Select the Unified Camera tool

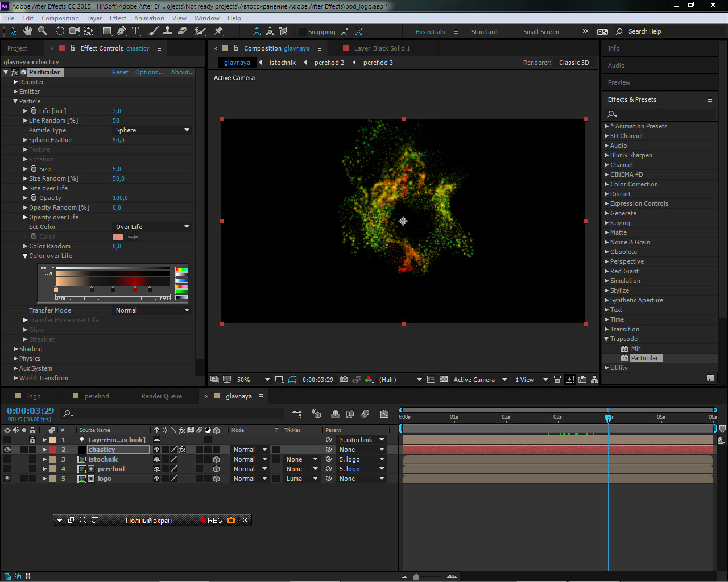coord(75,31)
